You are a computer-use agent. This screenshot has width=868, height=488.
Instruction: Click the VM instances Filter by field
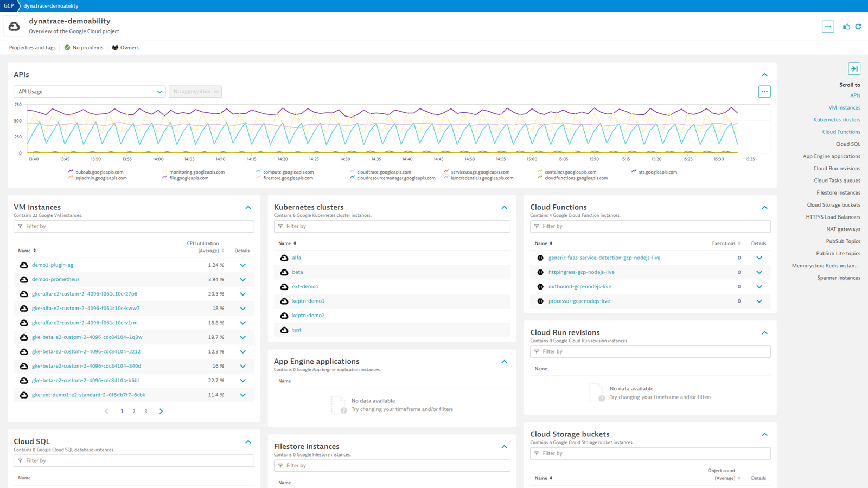[134, 226]
